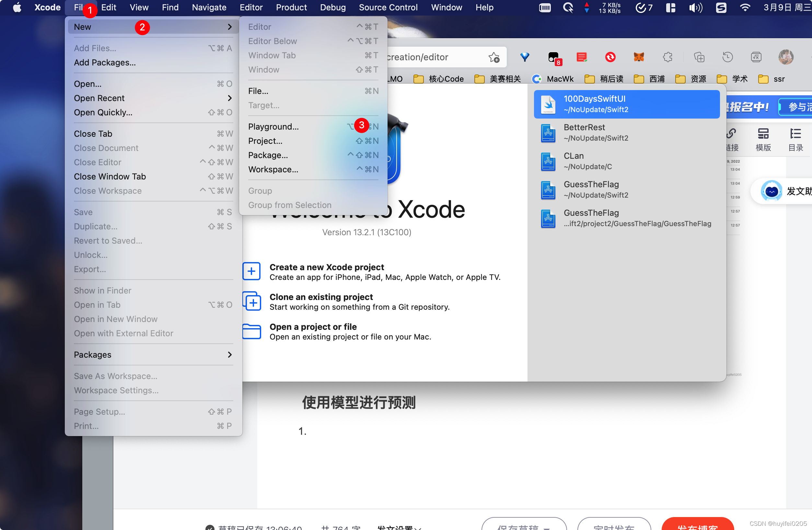The image size is (812, 530).
Task: Open the MacWk bookmark
Action: (553, 79)
